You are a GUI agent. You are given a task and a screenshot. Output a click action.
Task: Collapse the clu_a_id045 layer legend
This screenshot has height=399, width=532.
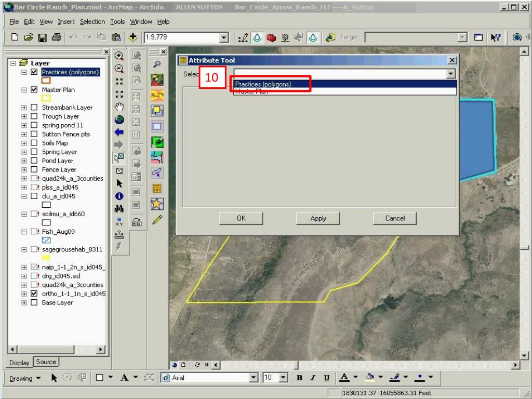tap(24, 196)
